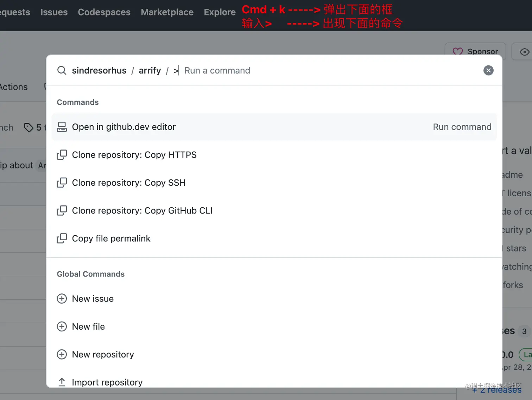Select the 'New repository' global command
532x400 pixels.
tap(274, 354)
